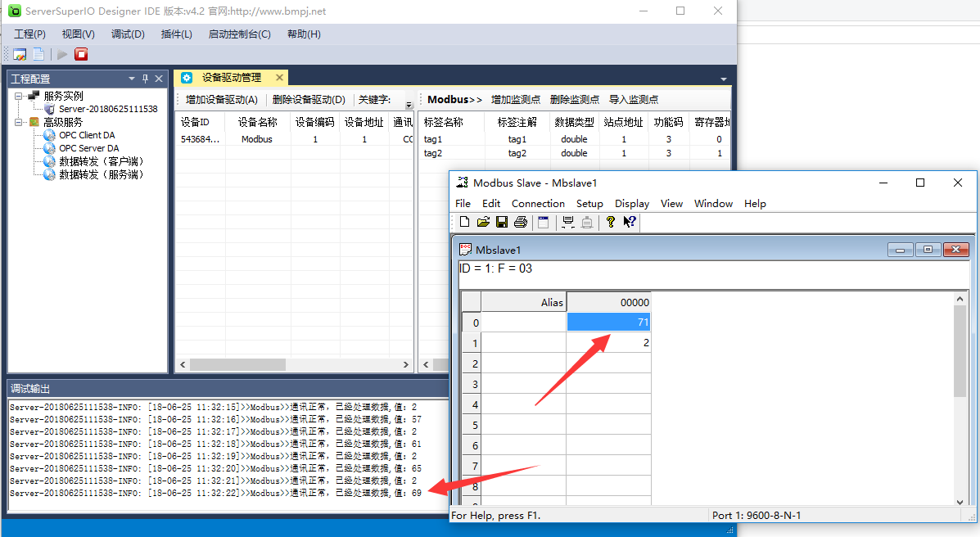The image size is (980, 537).
Task: Click 导入监测点 button
Action: (x=634, y=99)
